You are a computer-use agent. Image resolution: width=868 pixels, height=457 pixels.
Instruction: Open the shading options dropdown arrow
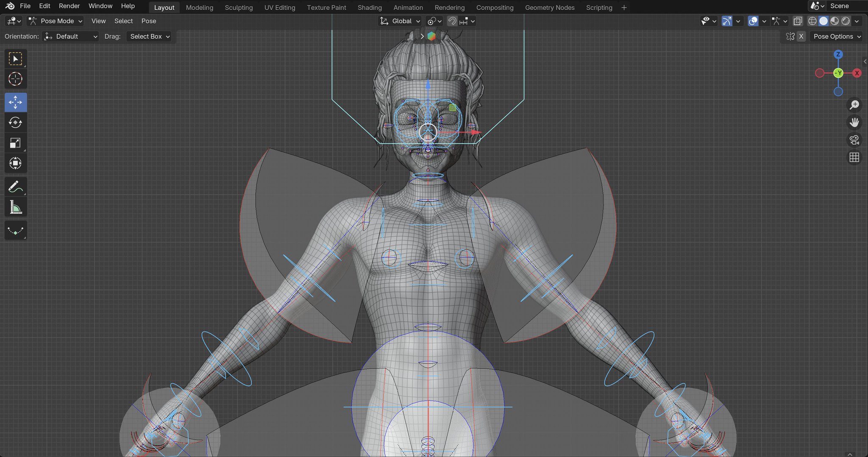857,21
